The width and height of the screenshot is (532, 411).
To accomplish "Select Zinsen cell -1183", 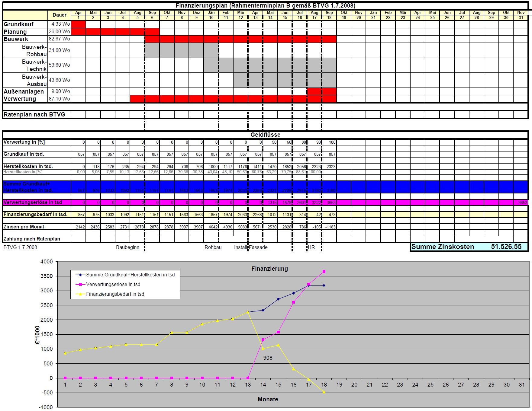I will tap(329, 227).
